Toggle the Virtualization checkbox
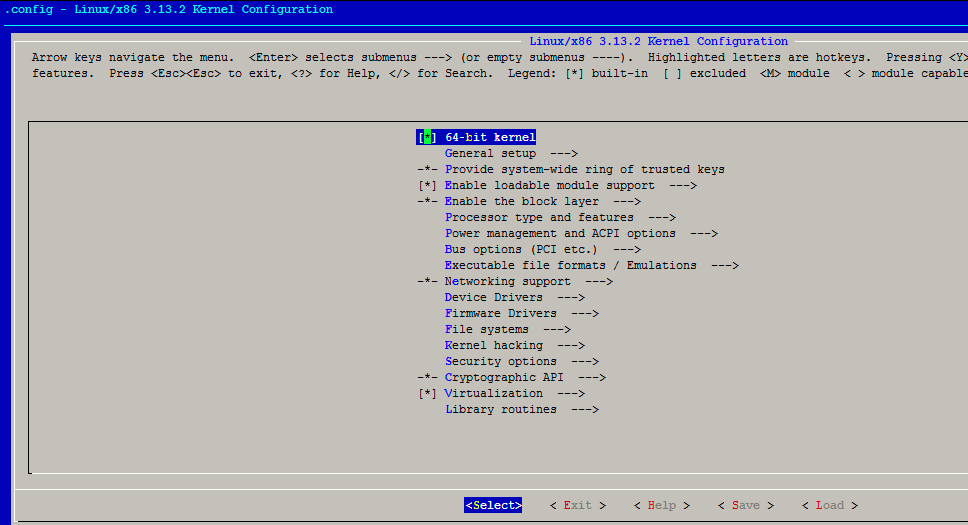The height and width of the screenshot is (525, 968). (427, 393)
